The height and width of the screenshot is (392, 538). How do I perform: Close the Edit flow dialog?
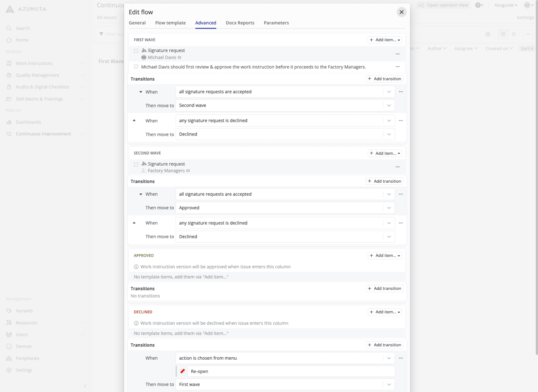tap(401, 12)
